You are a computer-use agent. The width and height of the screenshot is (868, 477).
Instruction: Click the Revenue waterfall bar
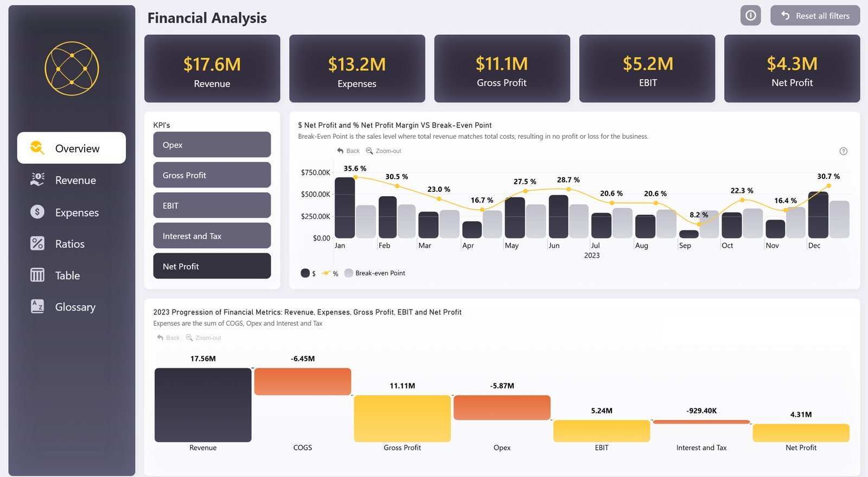pyautogui.click(x=203, y=405)
